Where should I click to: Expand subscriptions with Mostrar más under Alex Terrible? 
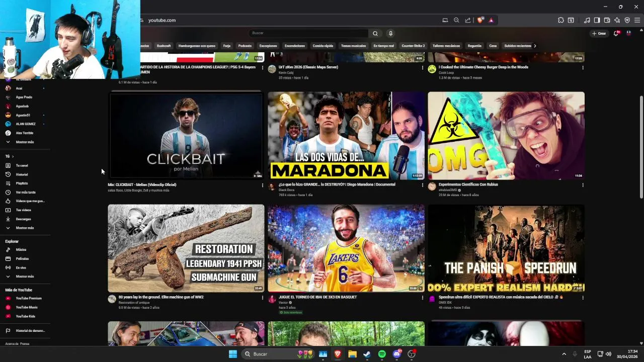click(25, 142)
